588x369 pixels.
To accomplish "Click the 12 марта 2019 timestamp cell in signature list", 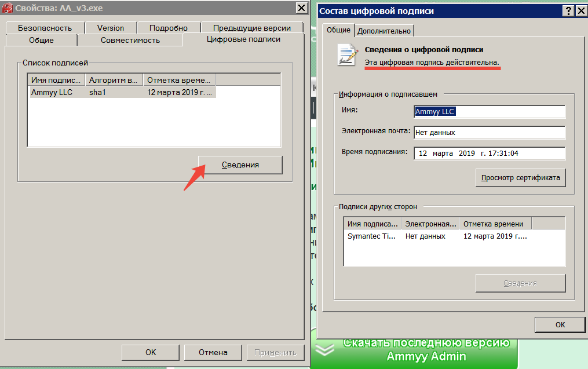I will [x=179, y=92].
